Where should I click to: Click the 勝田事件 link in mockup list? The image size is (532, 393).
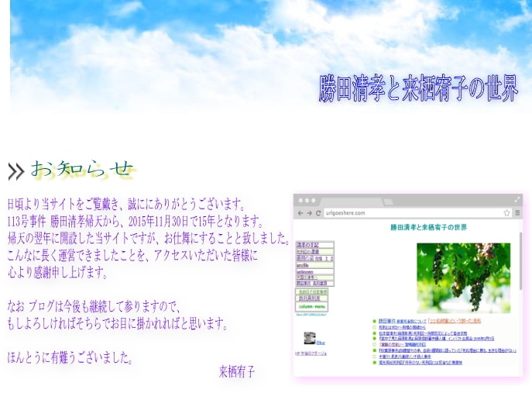point(387,321)
